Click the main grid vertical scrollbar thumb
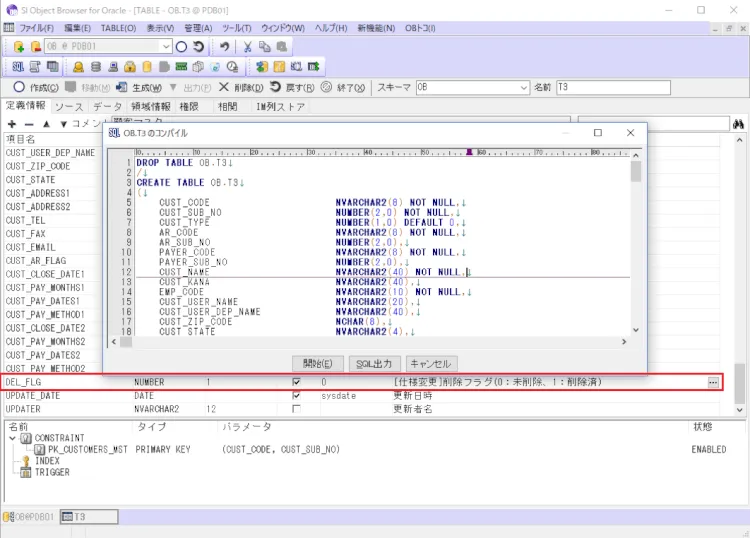Viewport: 750px width, 538px height. click(x=739, y=383)
